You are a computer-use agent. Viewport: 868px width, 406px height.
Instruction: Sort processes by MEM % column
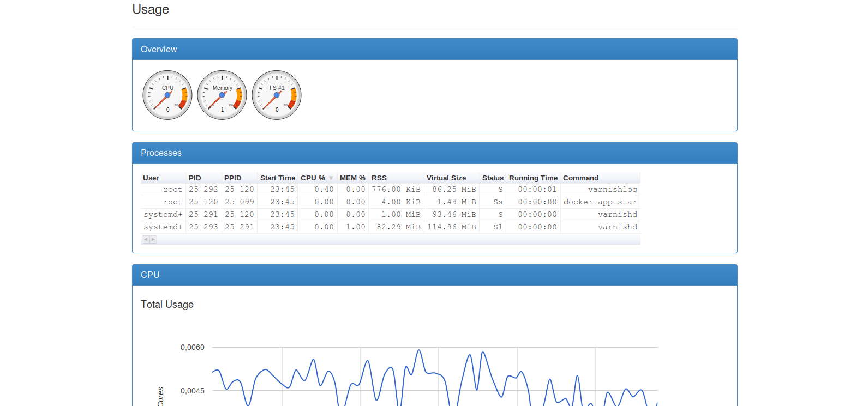[352, 178]
